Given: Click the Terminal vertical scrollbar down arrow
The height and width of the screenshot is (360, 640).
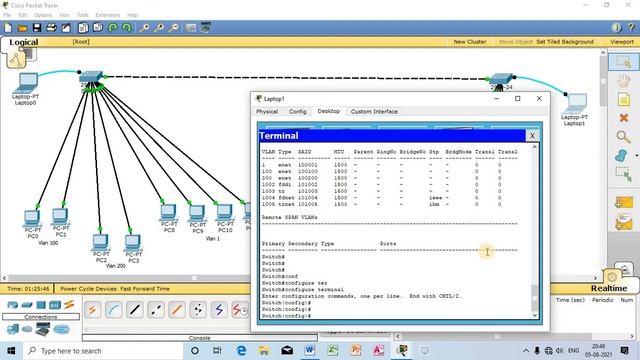Looking at the screenshot, I should click(x=535, y=315).
